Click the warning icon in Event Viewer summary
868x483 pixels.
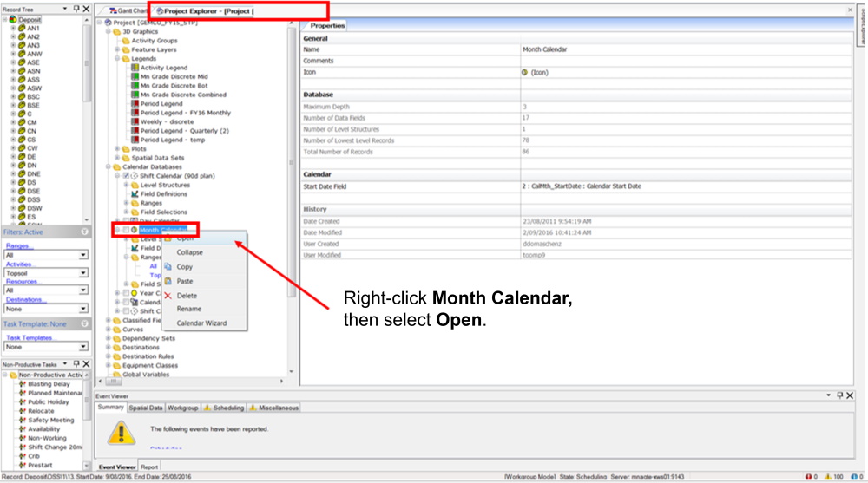point(121,432)
